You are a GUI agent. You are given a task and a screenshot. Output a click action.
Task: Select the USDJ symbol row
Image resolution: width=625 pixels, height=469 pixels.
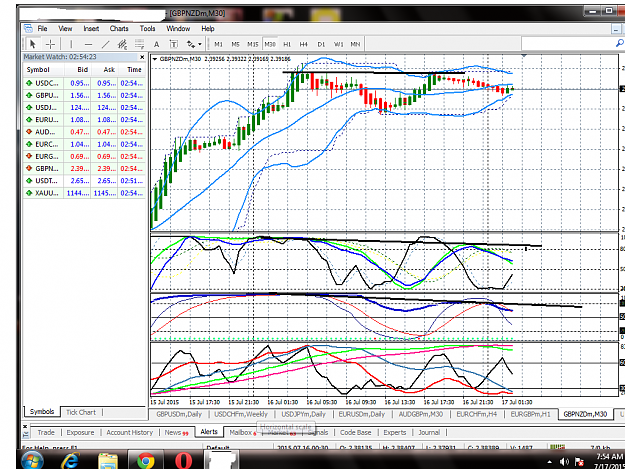pos(85,108)
